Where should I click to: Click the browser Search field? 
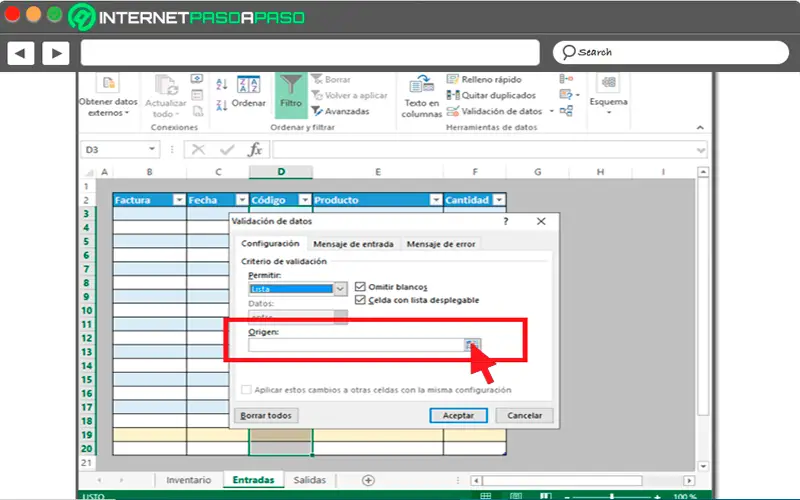click(670, 53)
